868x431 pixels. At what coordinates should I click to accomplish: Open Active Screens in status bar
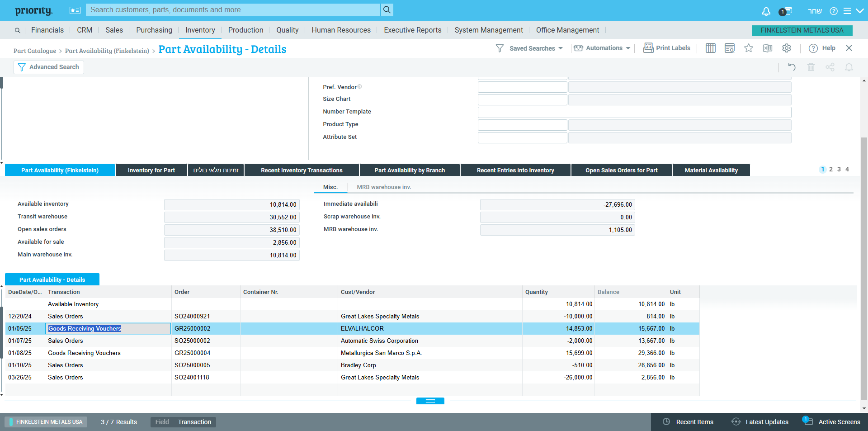point(831,422)
